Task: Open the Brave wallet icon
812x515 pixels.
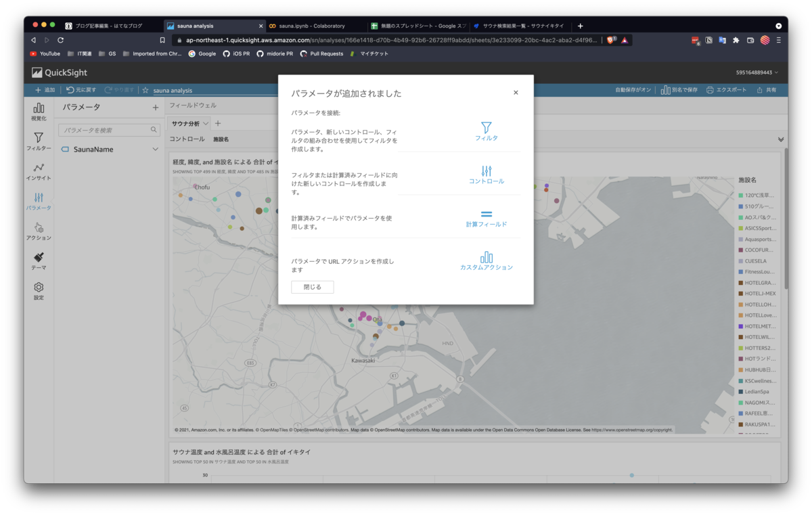Action: [x=750, y=40]
